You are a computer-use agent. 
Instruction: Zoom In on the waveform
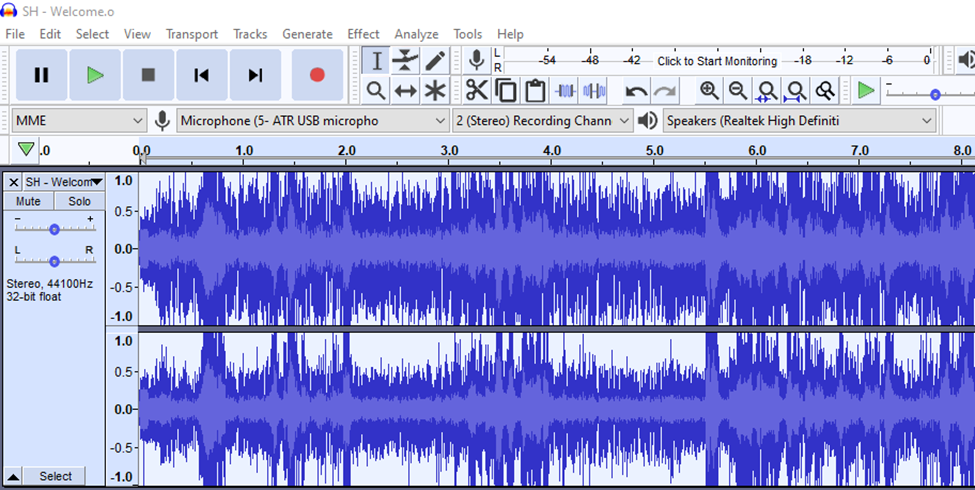tap(709, 91)
